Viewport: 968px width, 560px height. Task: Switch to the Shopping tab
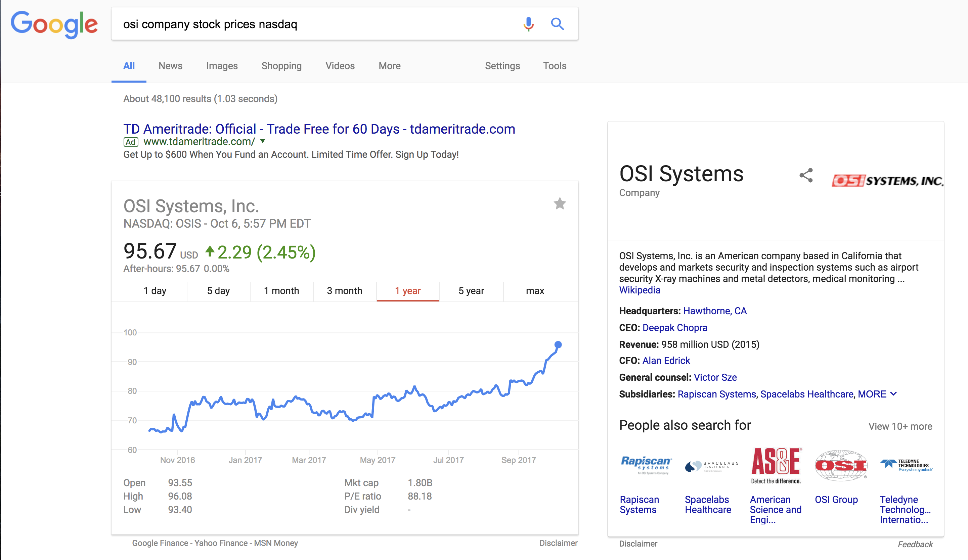[x=281, y=66]
